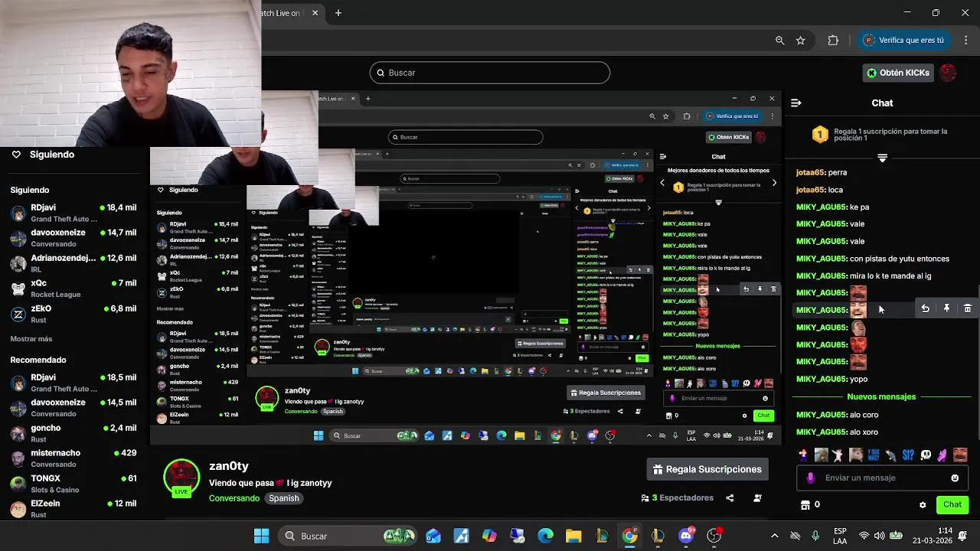Open chat settings gear

click(923, 505)
